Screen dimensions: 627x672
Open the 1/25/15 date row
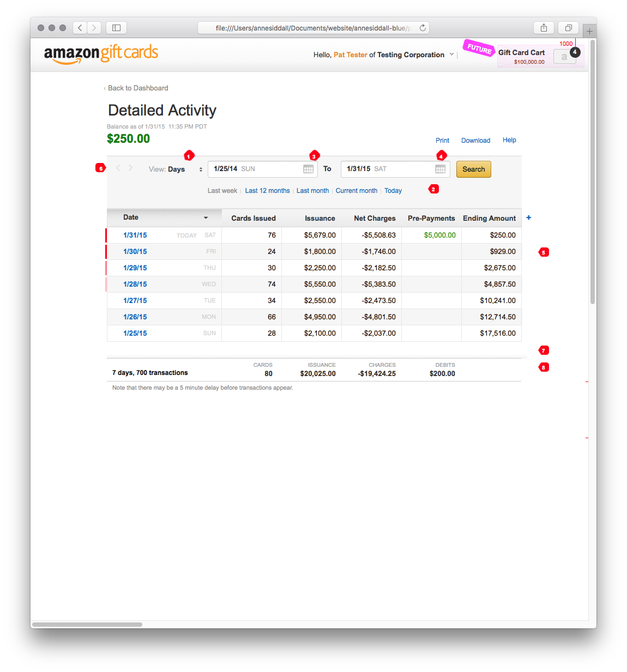pos(135,333)
